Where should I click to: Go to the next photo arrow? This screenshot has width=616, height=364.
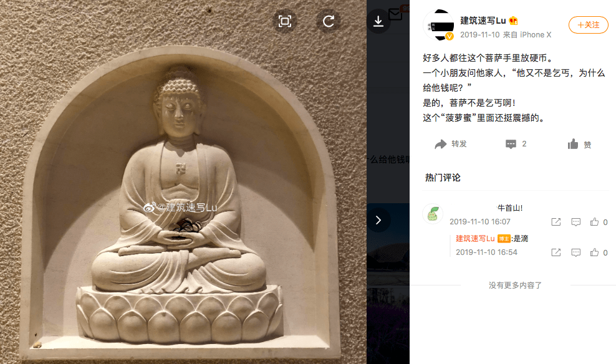pyautogui.click(x=378, y=220)
